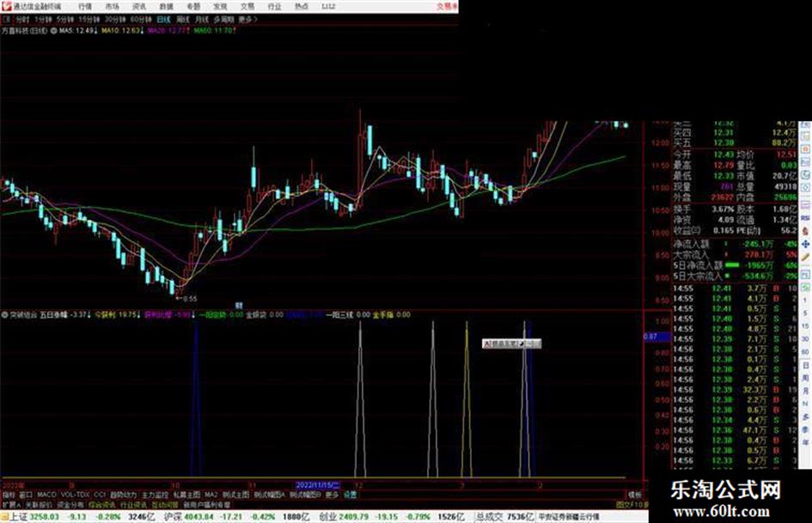The width and height of the screenshot is (812, 523).
Task: Click the round icon before MA5
Action: (54, 31)
